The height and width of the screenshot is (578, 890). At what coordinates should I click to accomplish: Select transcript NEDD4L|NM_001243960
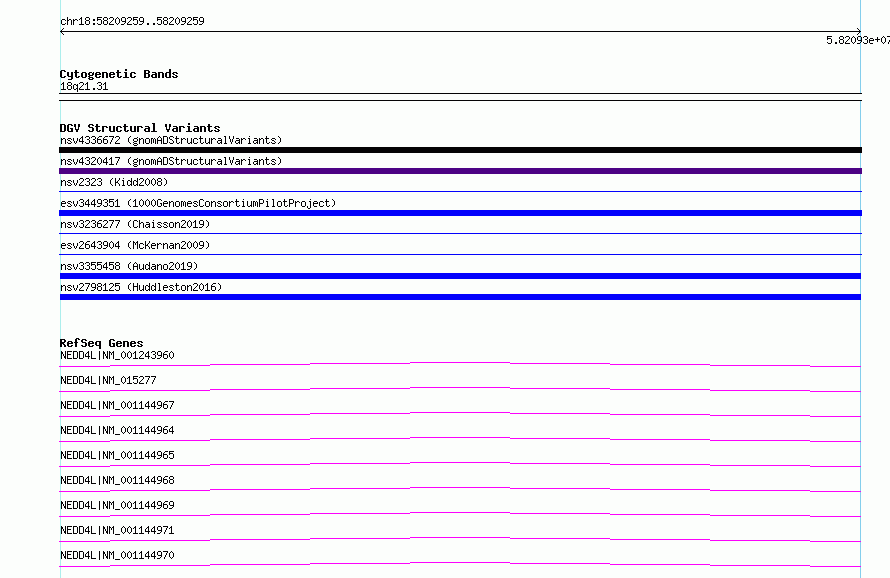click(117, 355)
